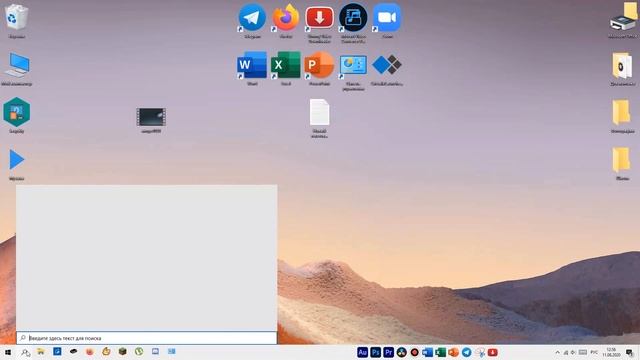Image resolution: width=640 pixels, height=360 pixels.
Task: Open the Zoom desktop shortcut
Action: [x=387, y=18]
